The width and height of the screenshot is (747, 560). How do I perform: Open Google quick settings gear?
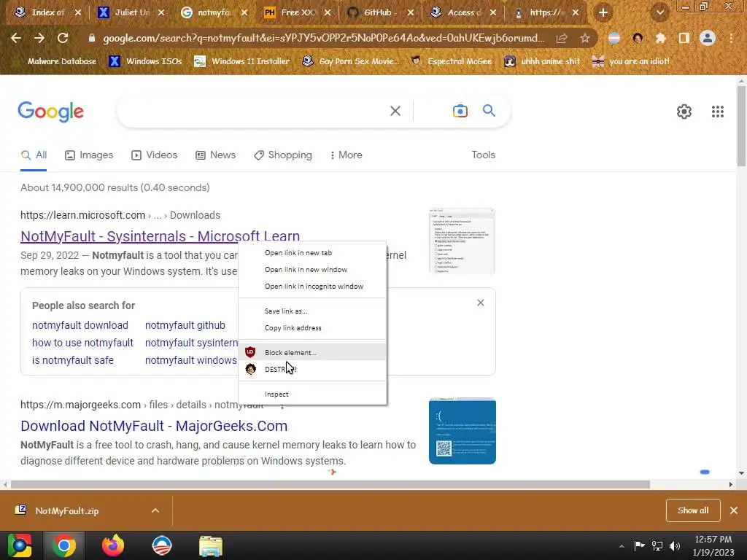[x=684, y=112]
